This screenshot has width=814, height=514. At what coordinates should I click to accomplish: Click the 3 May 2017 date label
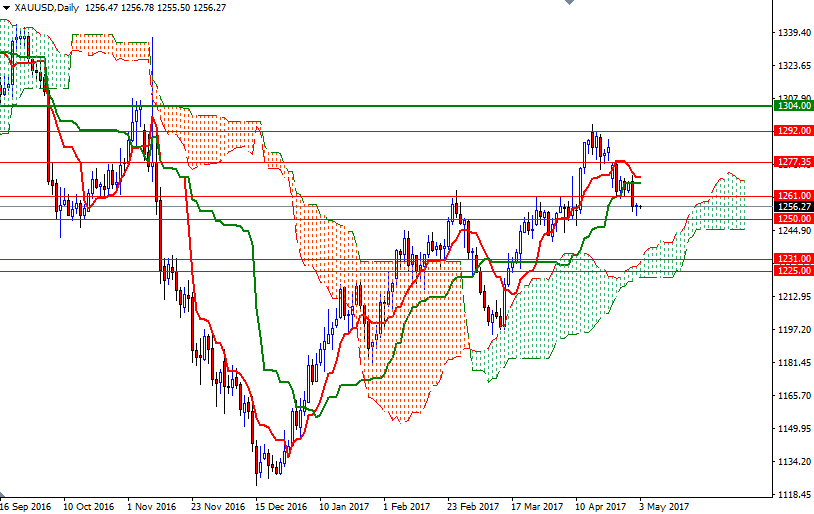coord(664,507)
